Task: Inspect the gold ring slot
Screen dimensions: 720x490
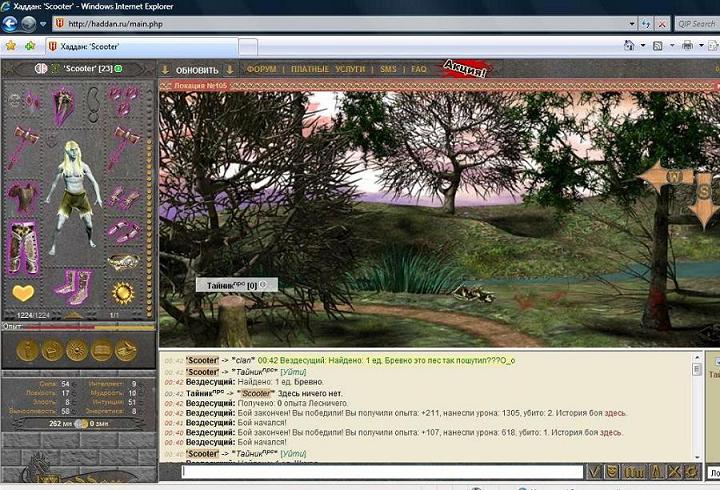Action: click(123, 262)
